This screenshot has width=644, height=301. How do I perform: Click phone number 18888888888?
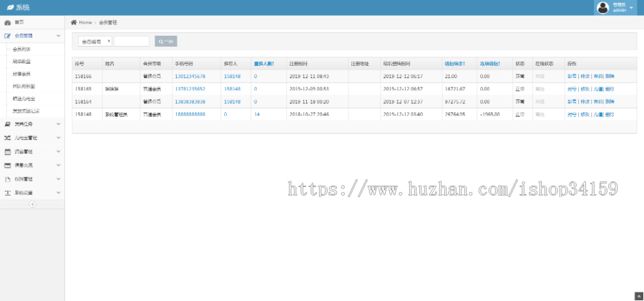[x=190, y=115]
